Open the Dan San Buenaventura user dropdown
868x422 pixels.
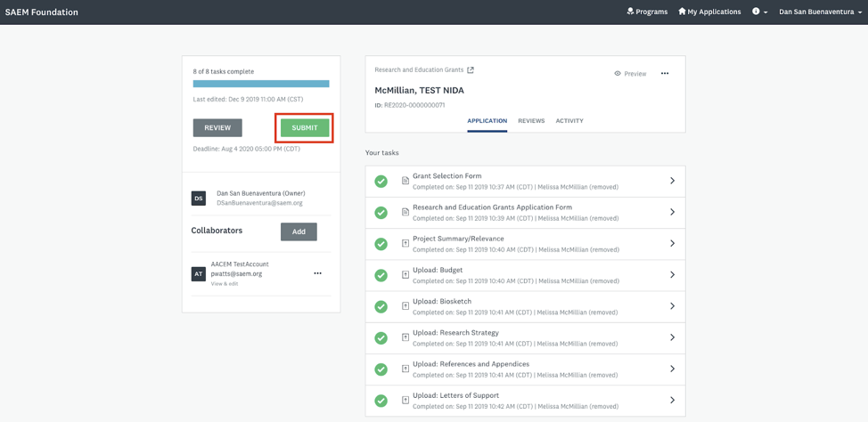point(820,12)
